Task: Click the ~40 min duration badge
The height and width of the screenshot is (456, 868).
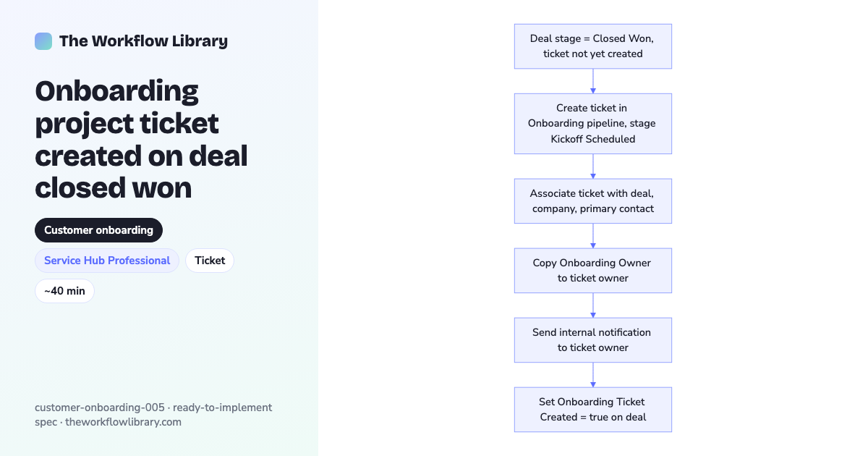Action: [x=64, y=291]
